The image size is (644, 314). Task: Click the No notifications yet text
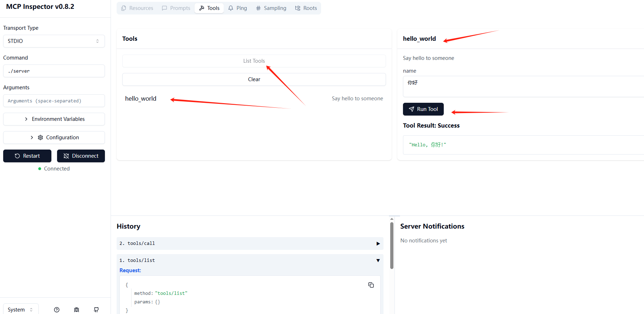coord(424,241)
